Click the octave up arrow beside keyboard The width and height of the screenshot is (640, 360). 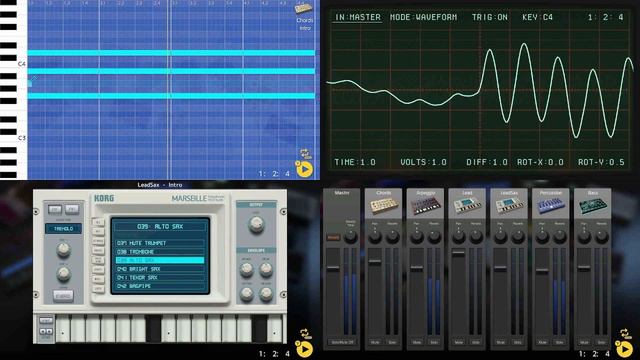coord(49,331)
